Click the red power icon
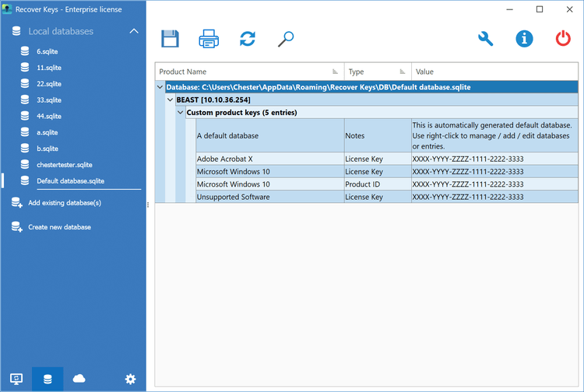This screenshot has height=392, width=584. coord(563,39)
